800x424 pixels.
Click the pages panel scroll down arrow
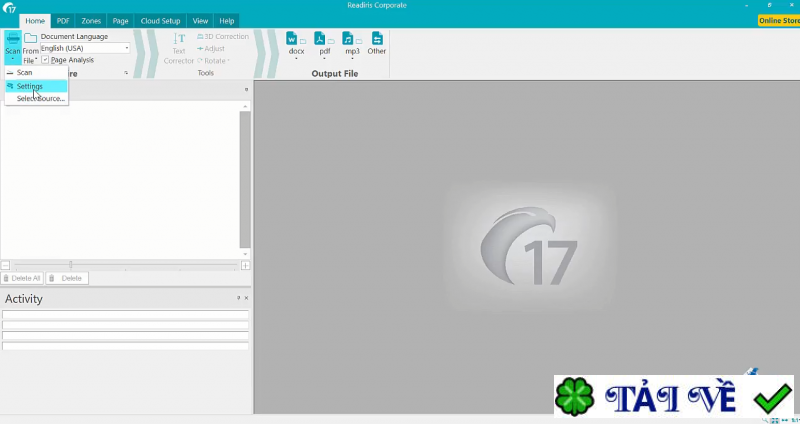tap(245, 254)
